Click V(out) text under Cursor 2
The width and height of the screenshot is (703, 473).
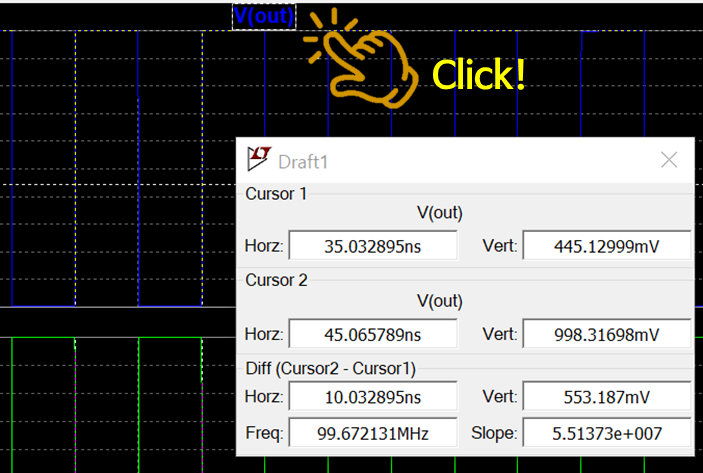[x=439, y=301]
